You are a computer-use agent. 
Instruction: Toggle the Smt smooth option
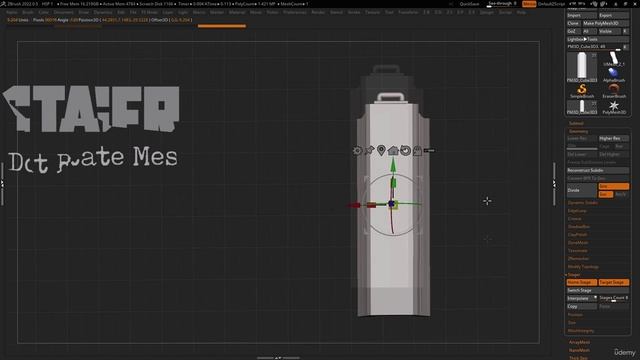[613, 186]
